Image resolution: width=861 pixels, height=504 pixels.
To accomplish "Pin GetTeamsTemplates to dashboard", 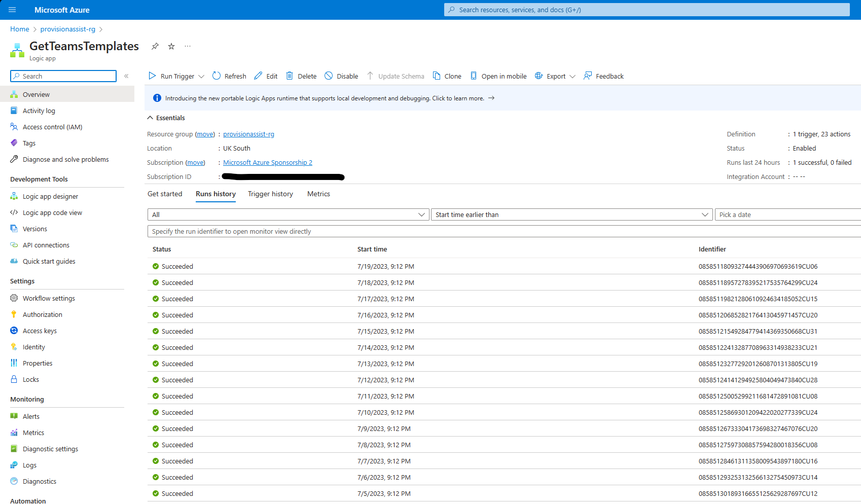I will (155, 46).
